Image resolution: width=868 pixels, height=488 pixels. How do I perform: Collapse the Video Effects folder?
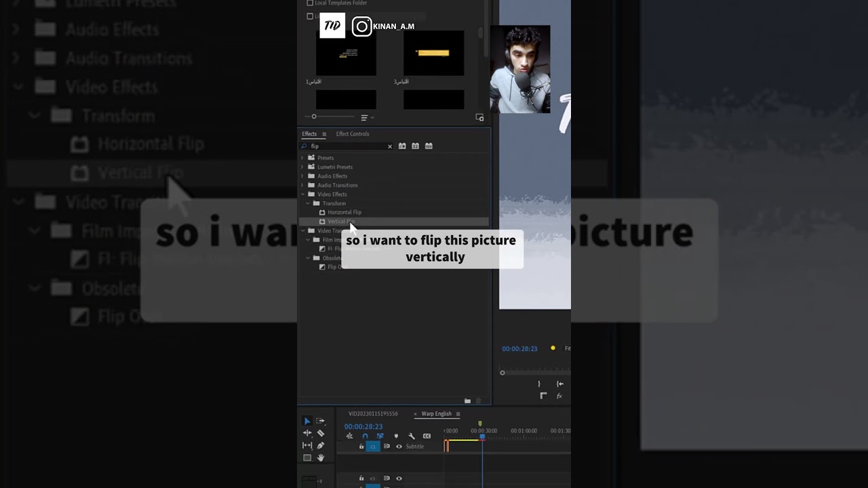point(302,195)
